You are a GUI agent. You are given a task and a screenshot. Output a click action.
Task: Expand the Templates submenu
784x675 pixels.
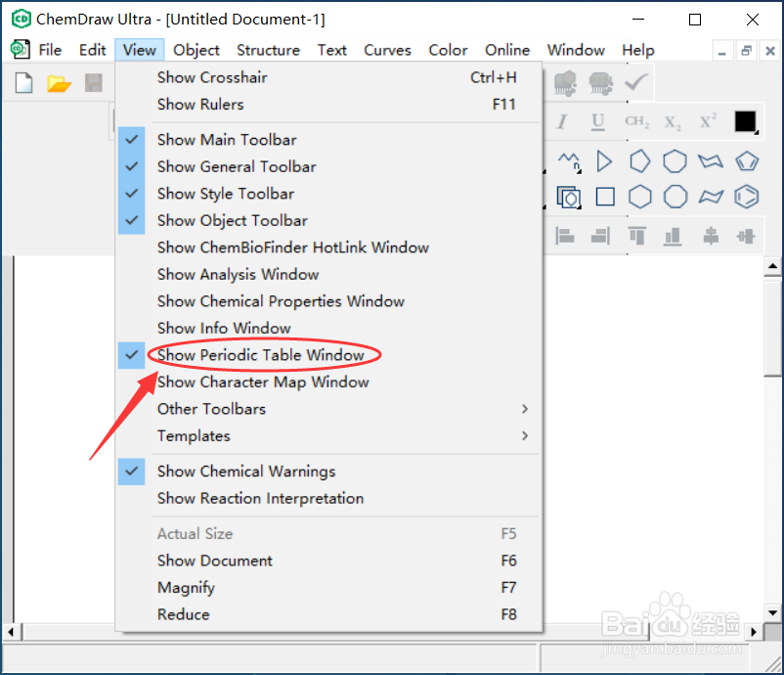pos(329,436)
